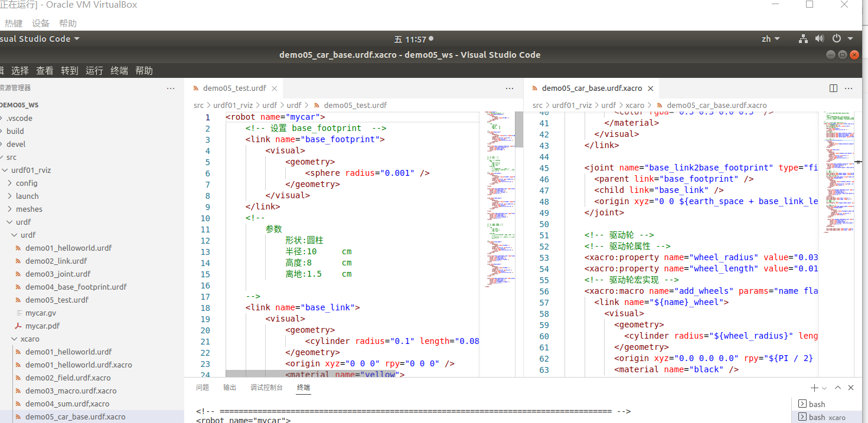Click the left editor vertical scrollbar

(519, 130)
